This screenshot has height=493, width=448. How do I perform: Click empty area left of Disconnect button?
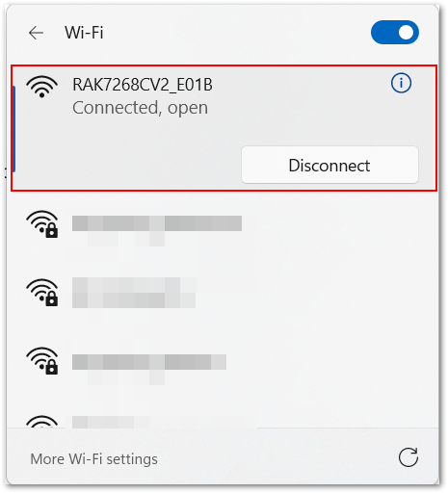(x=128, y=165)
